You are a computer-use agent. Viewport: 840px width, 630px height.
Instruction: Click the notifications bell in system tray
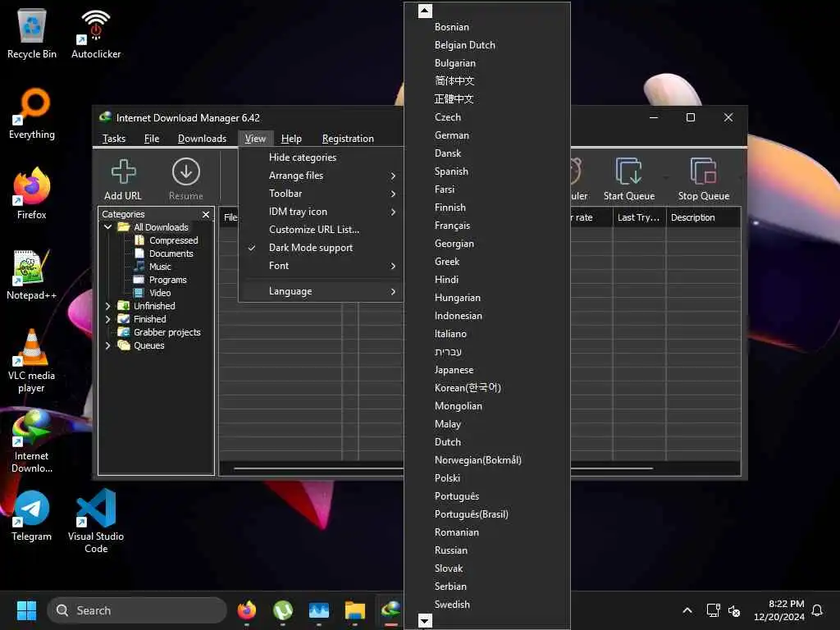coord(817,610)
